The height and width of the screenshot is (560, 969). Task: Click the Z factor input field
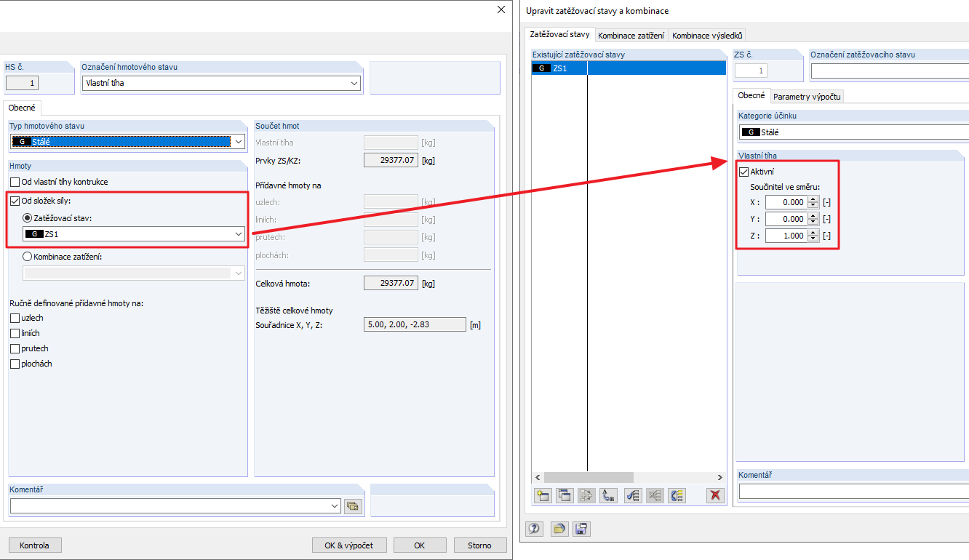[786, 236]
